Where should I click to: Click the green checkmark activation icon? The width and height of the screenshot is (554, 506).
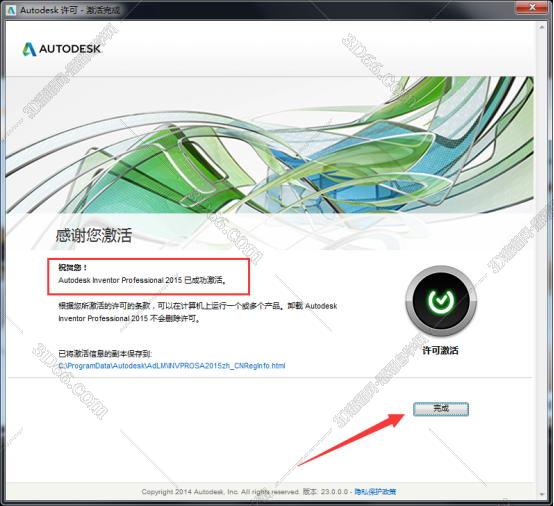pos(441,301)
